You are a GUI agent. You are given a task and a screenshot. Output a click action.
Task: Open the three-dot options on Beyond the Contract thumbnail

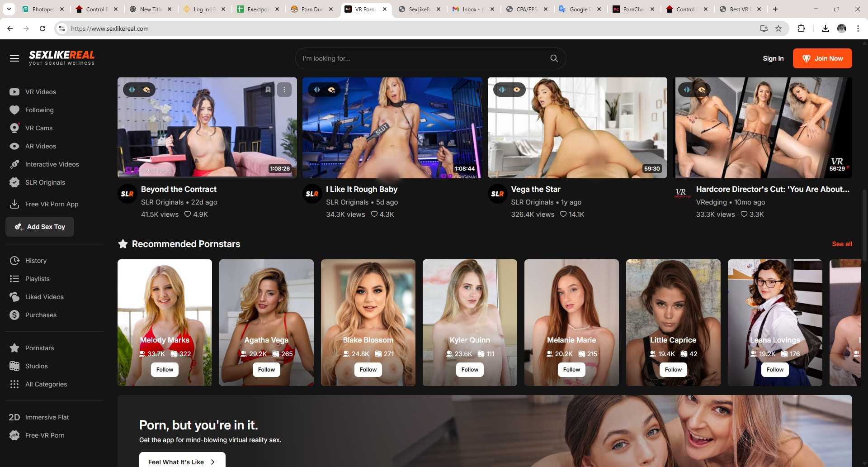point(285,90)
